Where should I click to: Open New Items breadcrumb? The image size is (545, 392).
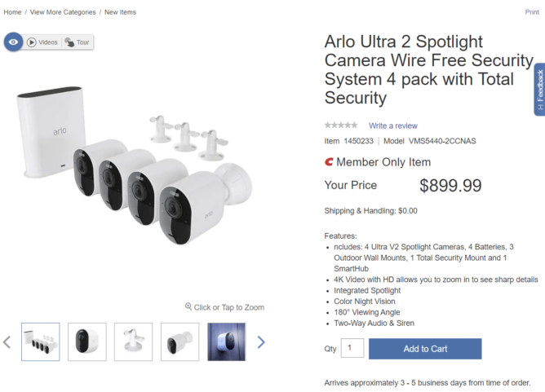pos(120,12)
